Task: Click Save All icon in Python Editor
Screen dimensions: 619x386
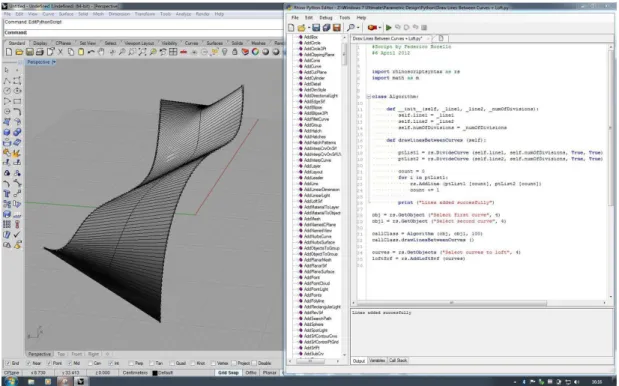Action: 326,28
